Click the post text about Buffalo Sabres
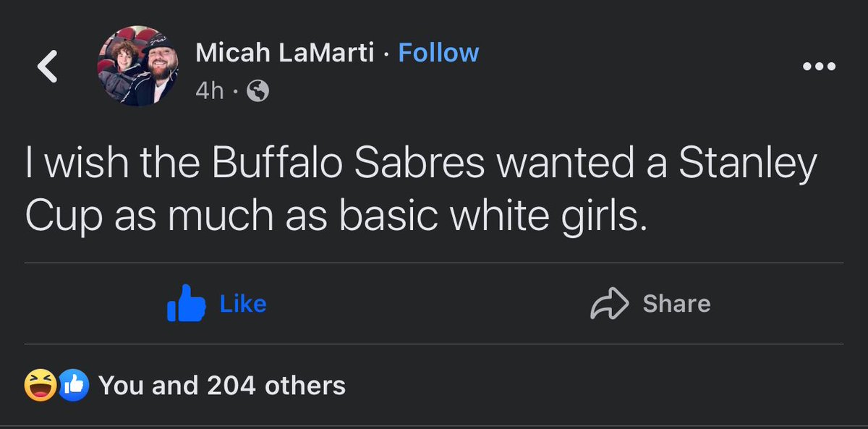The height and width of the screenshot is (429, 868). tap(421, 191)
